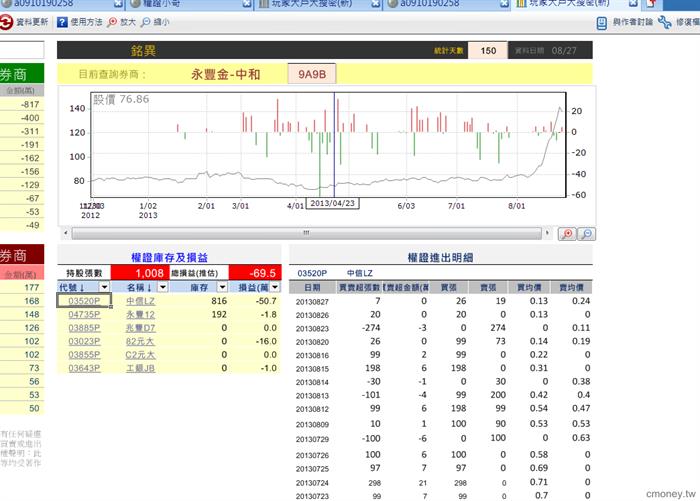Click the 買賣超張數 column header

[359, 288]
